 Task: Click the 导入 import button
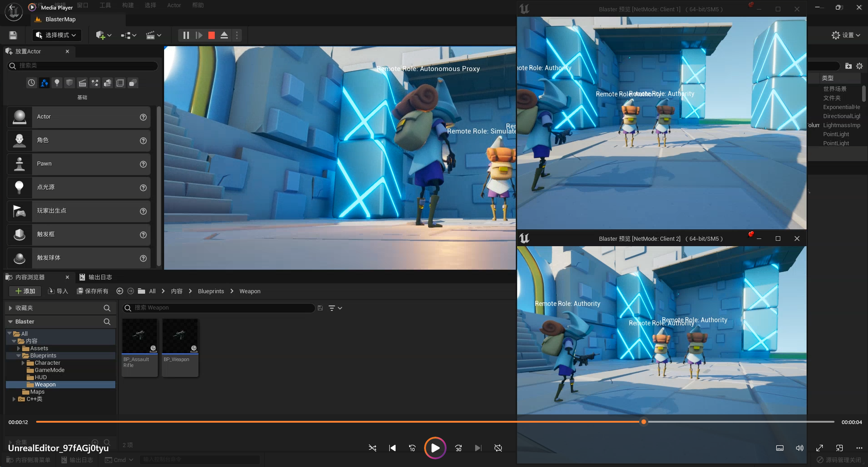[58, 291]
